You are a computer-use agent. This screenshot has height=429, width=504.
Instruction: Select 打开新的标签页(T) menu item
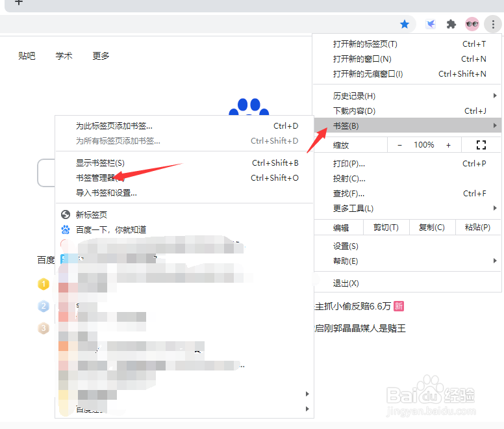[407, 44]
